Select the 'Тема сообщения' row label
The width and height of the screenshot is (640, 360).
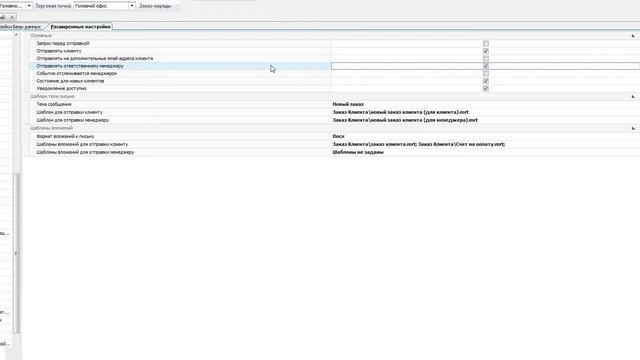pos(54,104)
